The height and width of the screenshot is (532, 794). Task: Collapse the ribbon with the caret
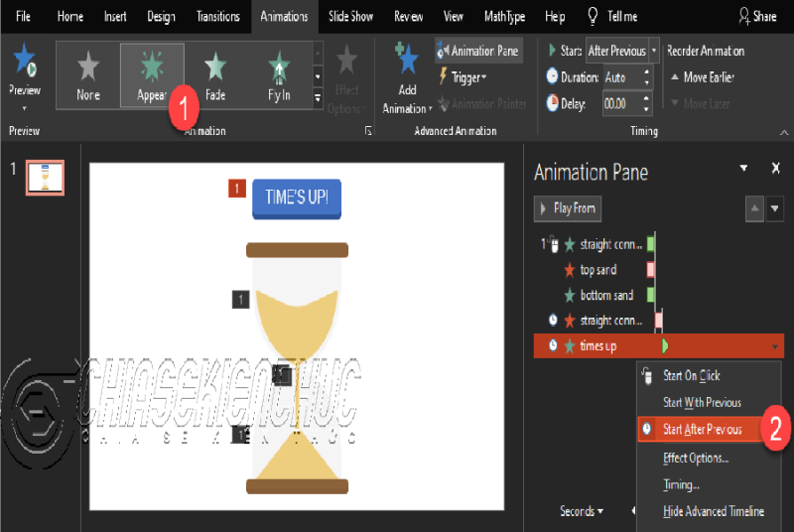coord(784,133)
